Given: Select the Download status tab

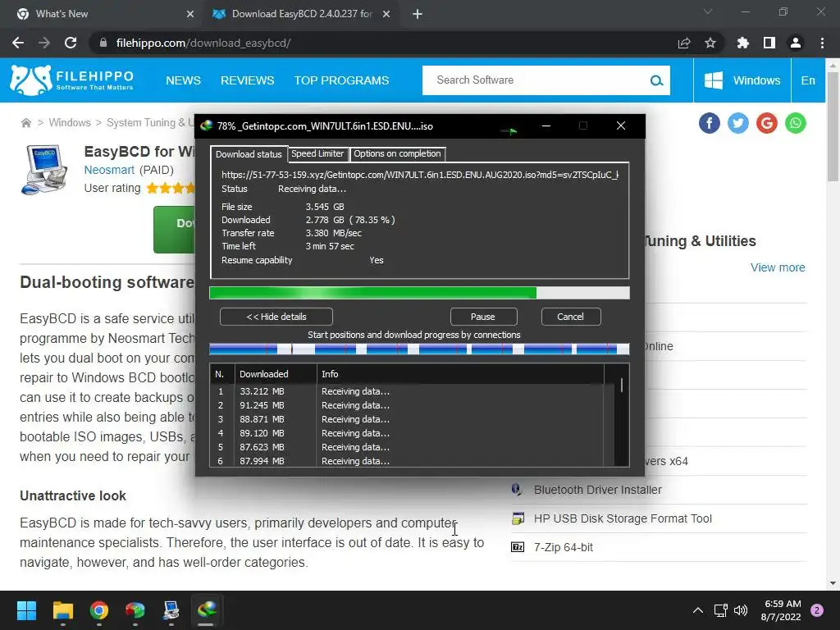Looking at the screenshot, I should [x=249, y=154].
